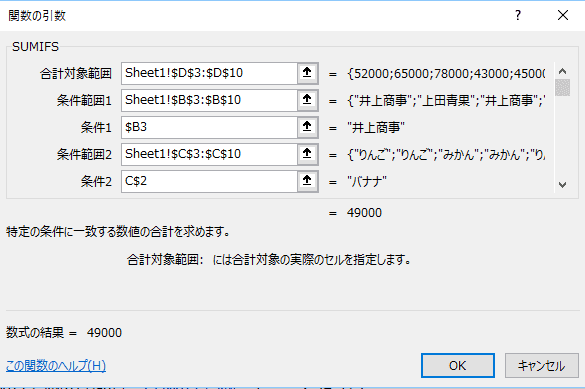Open the この関数のヘルプ(H) link
The width and height of the screenshot is (585, 389).
coord(56,366)
